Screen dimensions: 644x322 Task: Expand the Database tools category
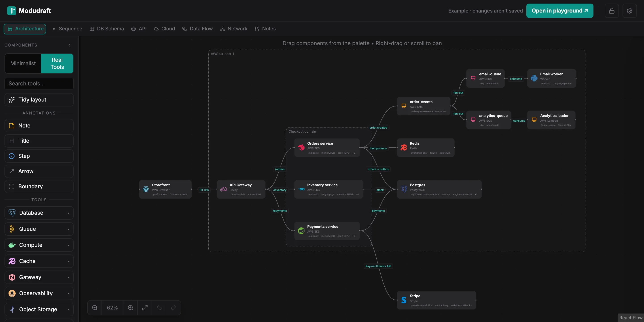point(39,213)
